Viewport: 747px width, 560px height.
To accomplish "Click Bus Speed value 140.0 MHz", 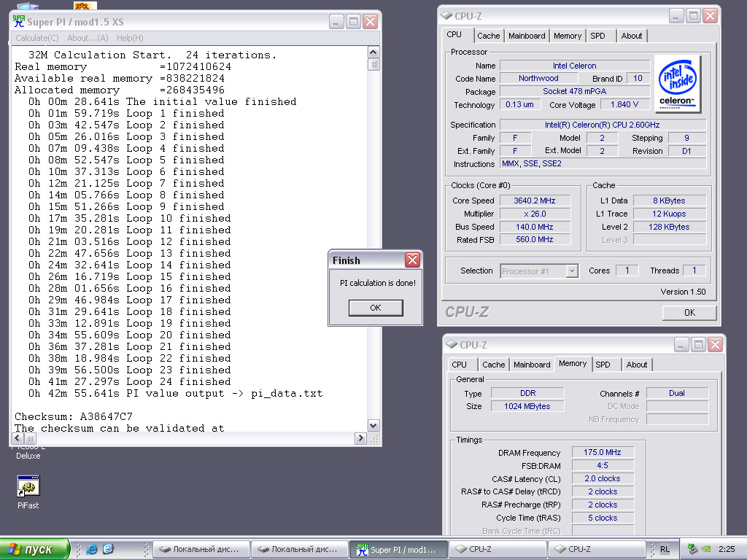I will pos(535,227).
